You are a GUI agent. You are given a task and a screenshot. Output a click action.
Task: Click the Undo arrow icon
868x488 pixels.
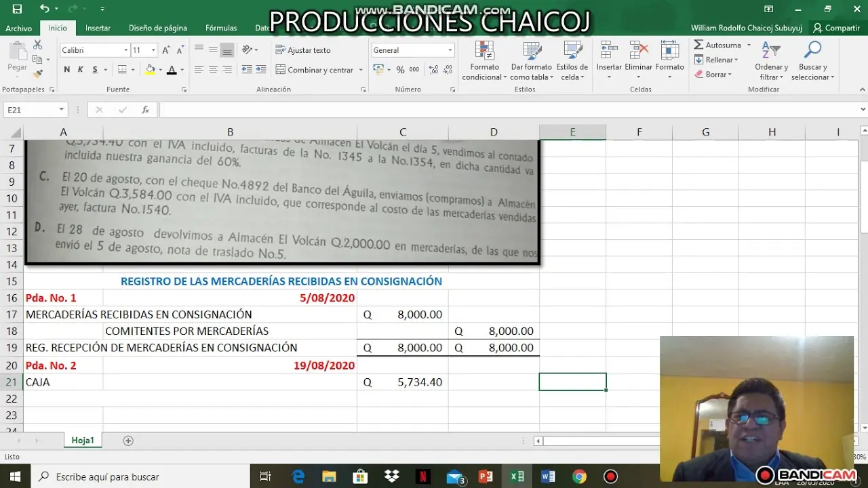point(44,9)
